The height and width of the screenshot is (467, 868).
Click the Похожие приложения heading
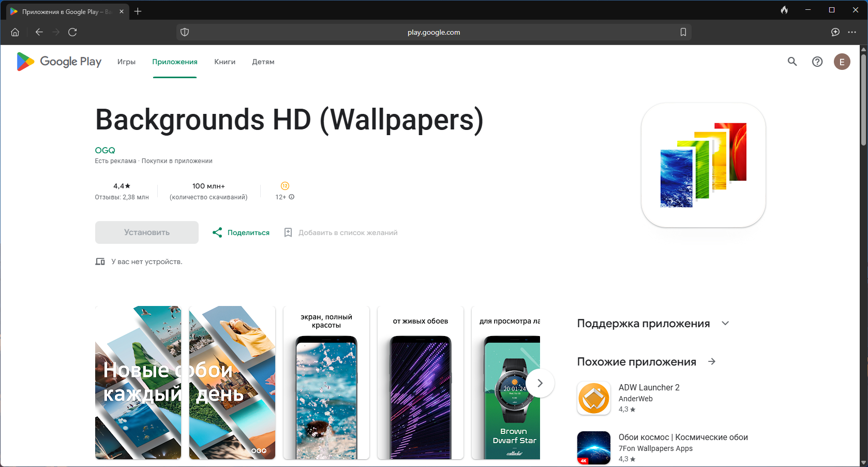(x=637, y=361)
